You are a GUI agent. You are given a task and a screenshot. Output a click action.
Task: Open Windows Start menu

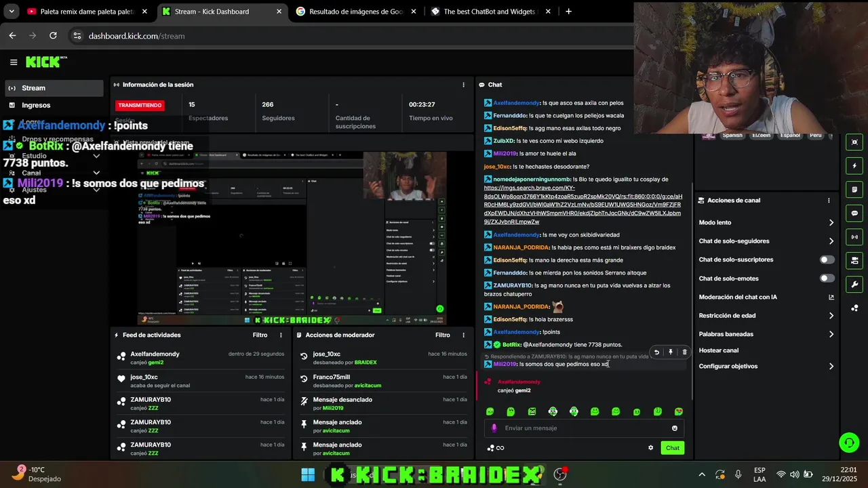click(308, 474)
